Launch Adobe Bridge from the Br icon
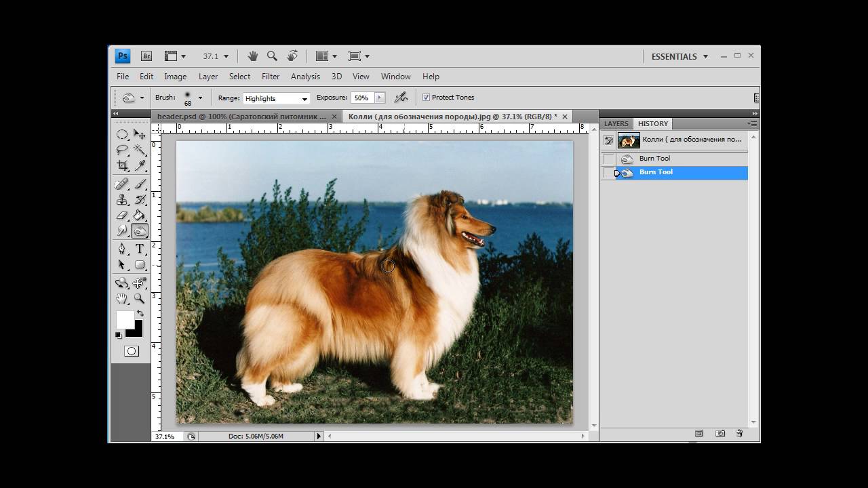868x488 pixels. [146, 56]
